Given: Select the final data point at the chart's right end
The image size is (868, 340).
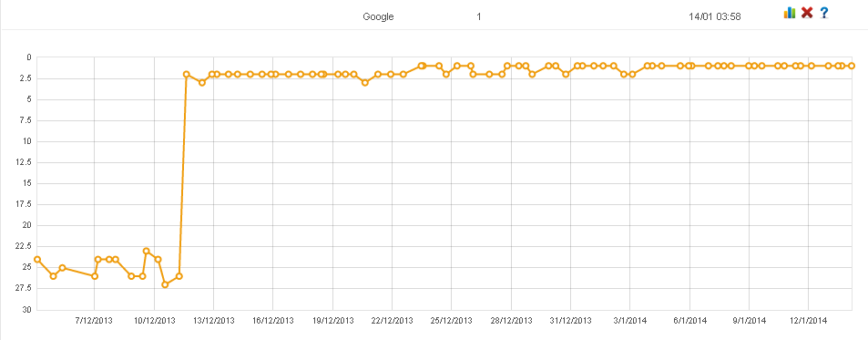Looking at the screenshot, I should point(852,66).
